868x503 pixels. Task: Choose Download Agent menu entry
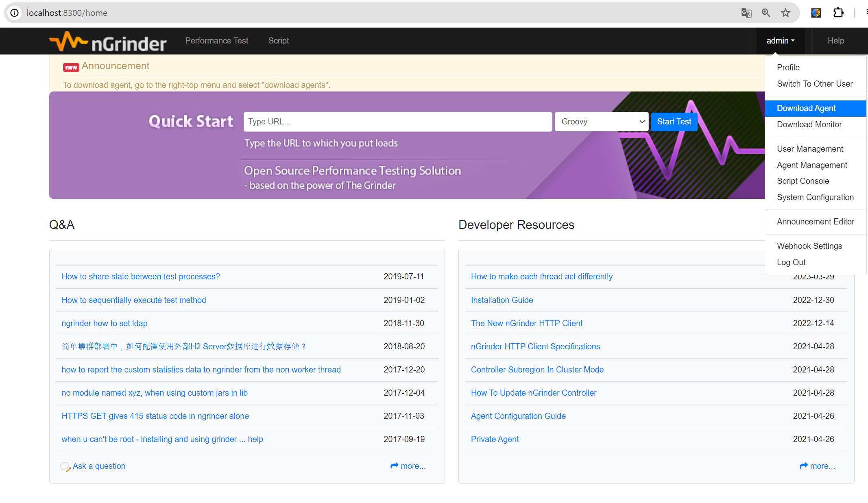(x=816, y=108)
